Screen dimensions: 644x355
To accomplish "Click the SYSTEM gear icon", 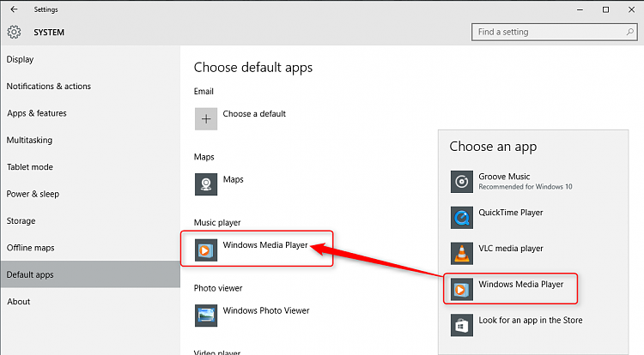I will (14, 32).
